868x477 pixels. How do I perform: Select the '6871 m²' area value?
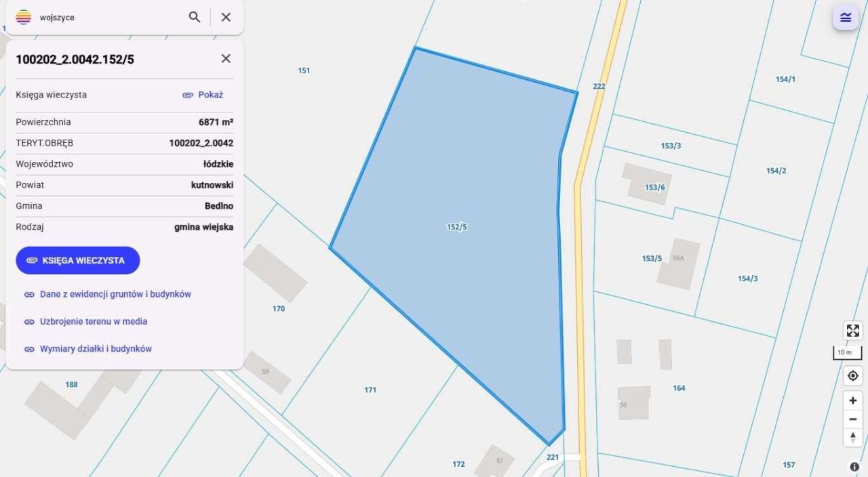216,122
